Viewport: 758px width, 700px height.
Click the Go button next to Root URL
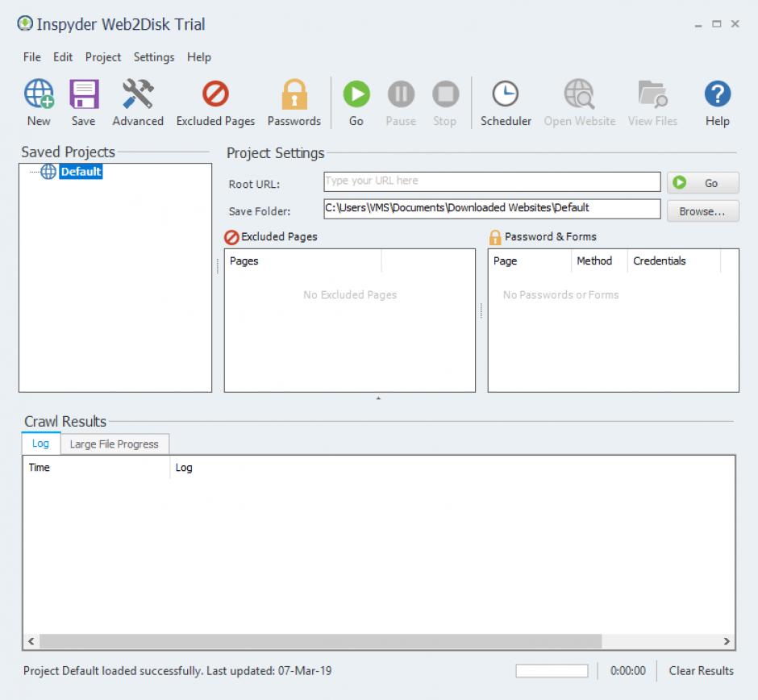point(703,183)
